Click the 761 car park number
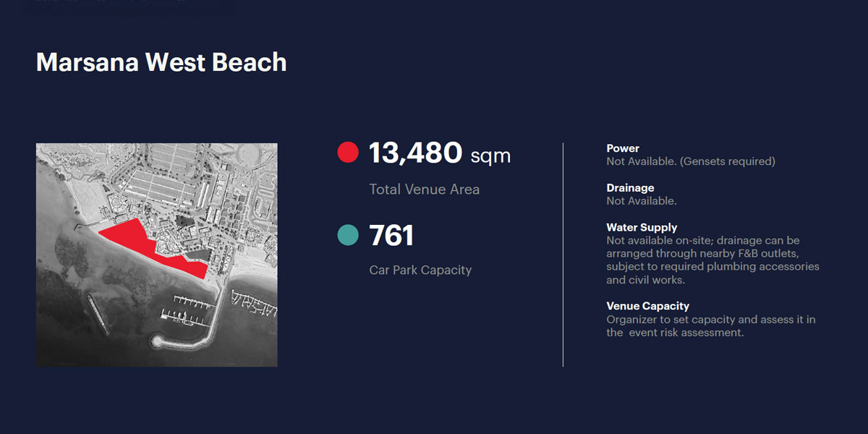 pyautogui.click(x=391, y=235)
